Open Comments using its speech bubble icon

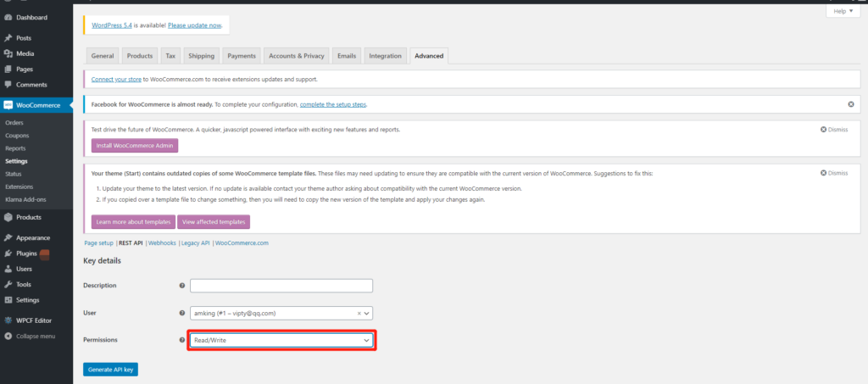(x=8, y=85)
